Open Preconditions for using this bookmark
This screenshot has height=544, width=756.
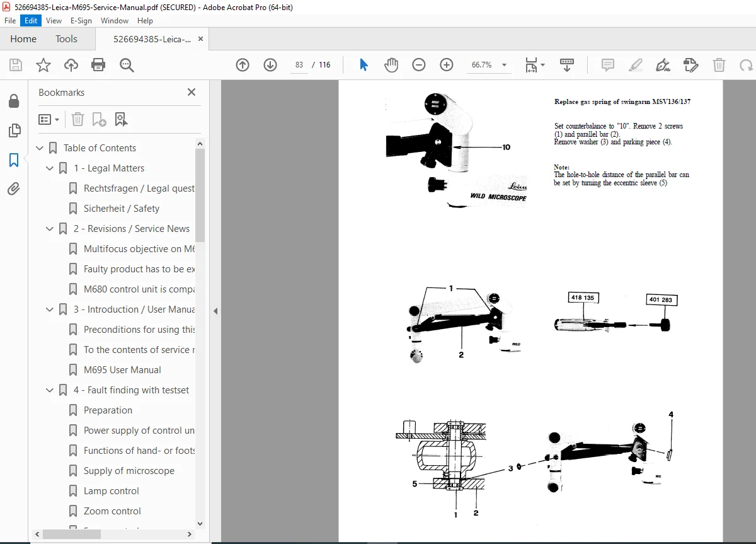pyautogui.click(x=139, y=330)
